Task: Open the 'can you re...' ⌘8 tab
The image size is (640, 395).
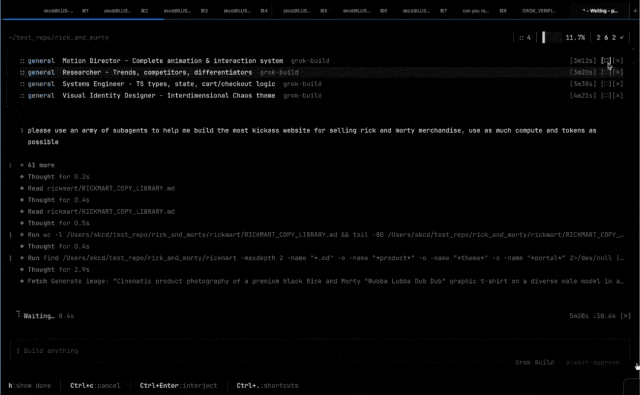Action: [484, 11]
